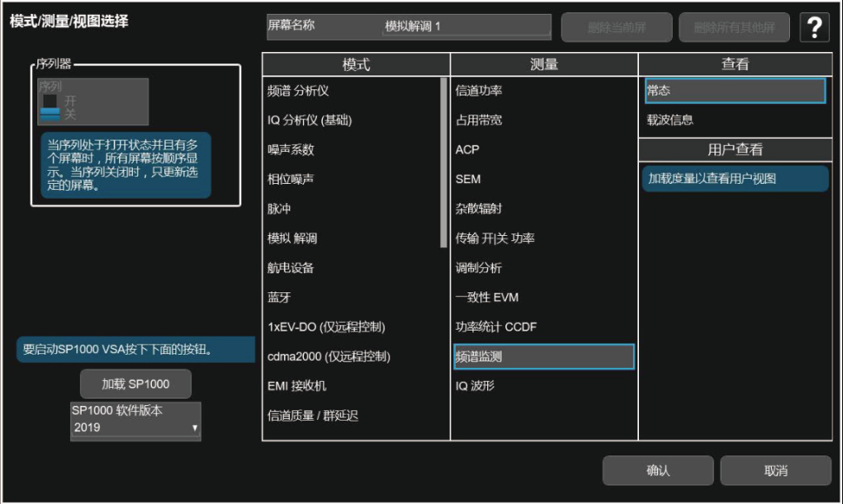Confirm selection with the 确认 button

click(658, 471)
